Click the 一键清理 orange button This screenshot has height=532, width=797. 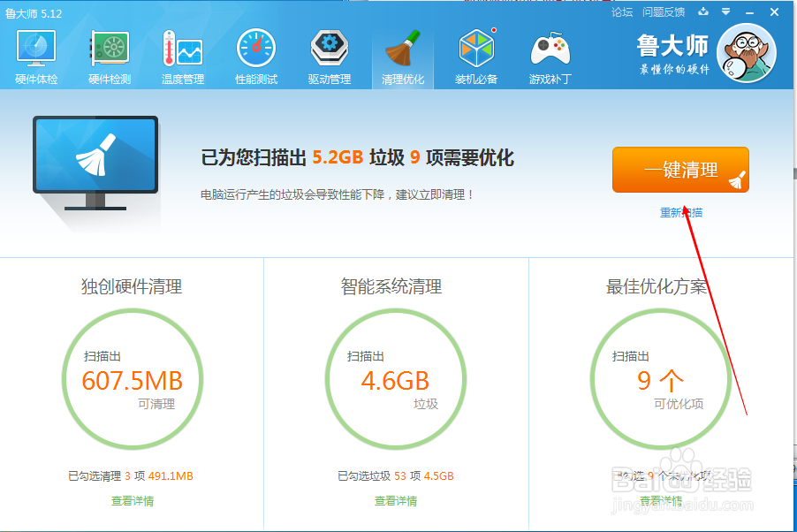tap(680, 170)
